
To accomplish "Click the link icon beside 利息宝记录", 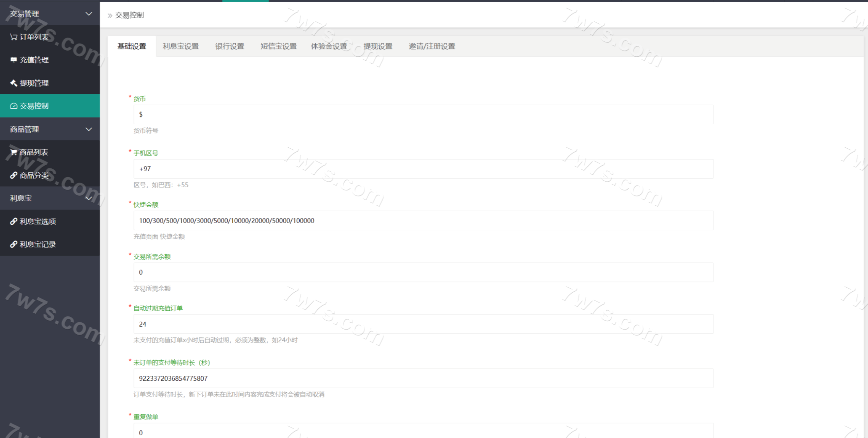I will click(x=14, y=244).
